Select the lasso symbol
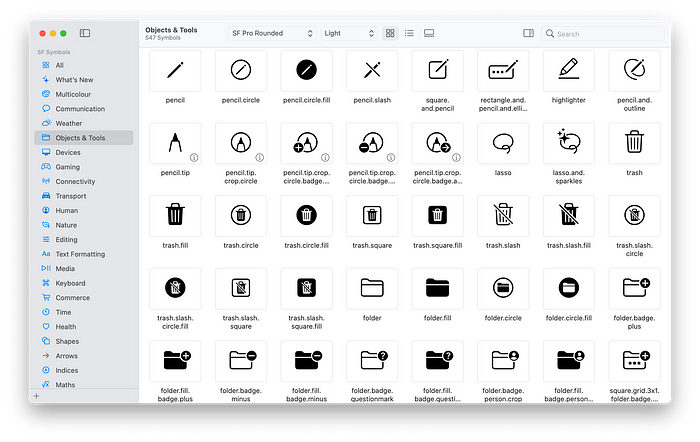This screenshot has width=700, height=442. click(503, 143)
